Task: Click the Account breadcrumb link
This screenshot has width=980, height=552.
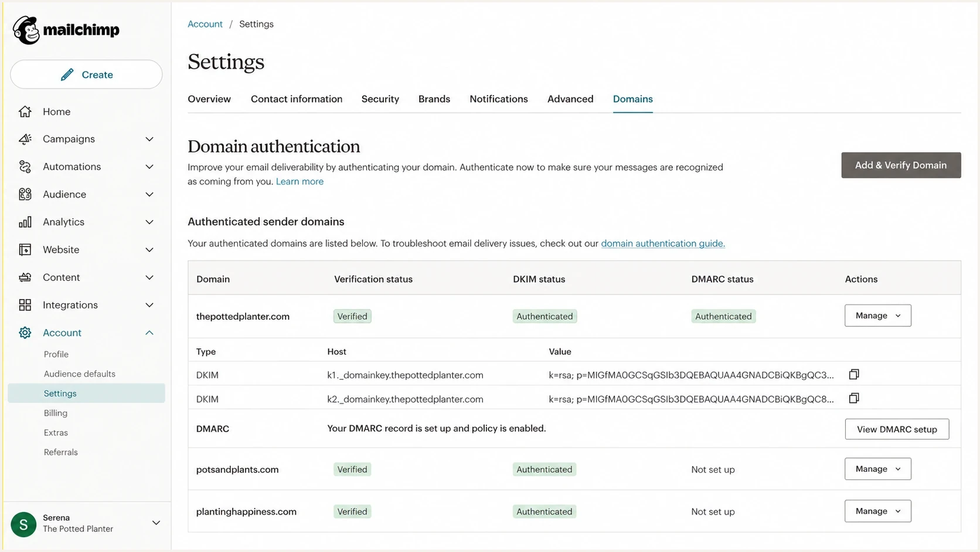Action: [x=205, y=24]
